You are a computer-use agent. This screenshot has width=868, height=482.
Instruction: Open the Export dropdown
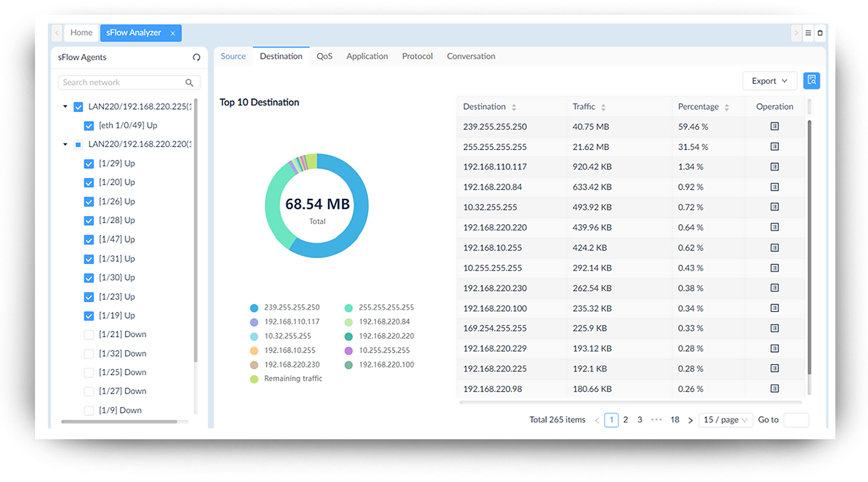[770, 81]
